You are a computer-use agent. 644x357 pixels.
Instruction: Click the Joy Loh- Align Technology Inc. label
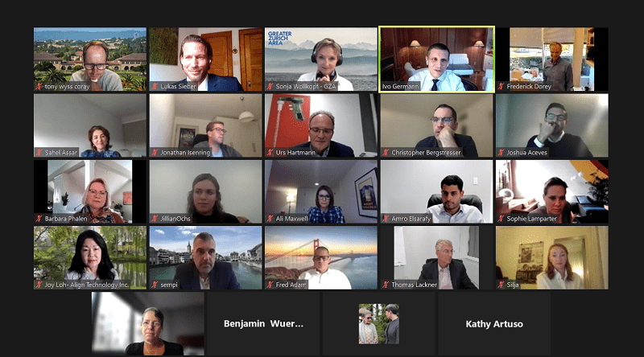87,285
